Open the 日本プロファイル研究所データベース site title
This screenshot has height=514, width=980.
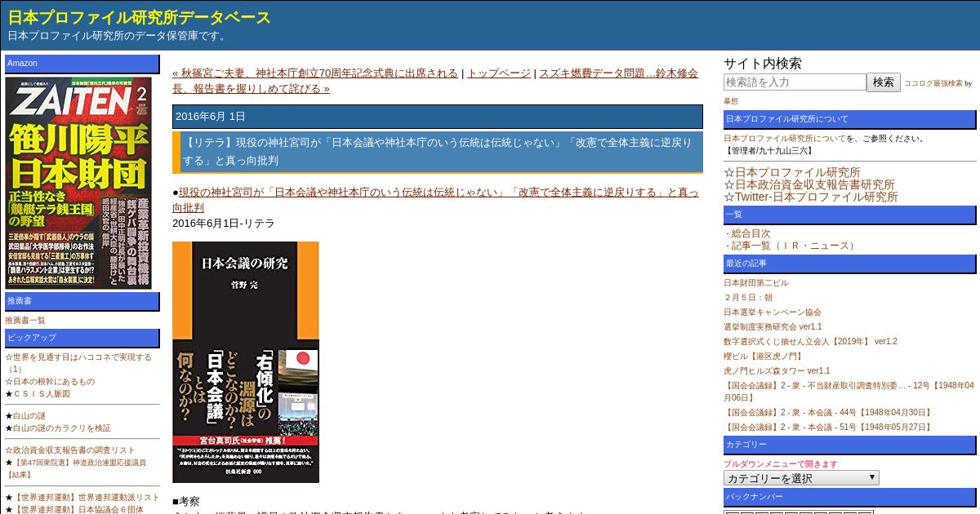pos(140,17)
